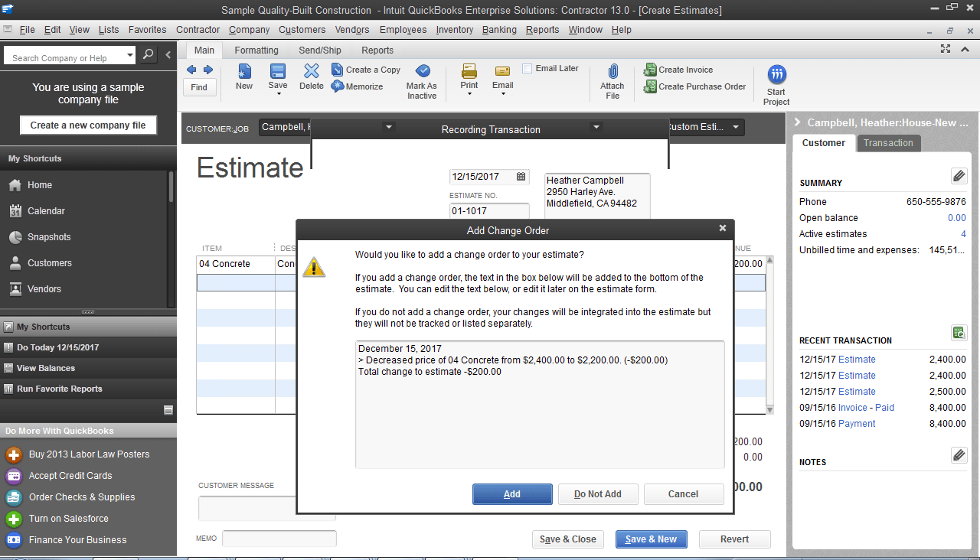Open the Contractor menu
Screen dimensions: 980x560
click(x=198, y=30)
